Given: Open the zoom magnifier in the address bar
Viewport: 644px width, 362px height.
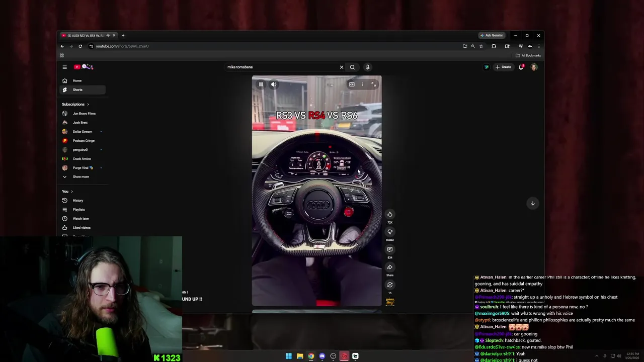Looking at the screenshot, I should click(473, 46).
